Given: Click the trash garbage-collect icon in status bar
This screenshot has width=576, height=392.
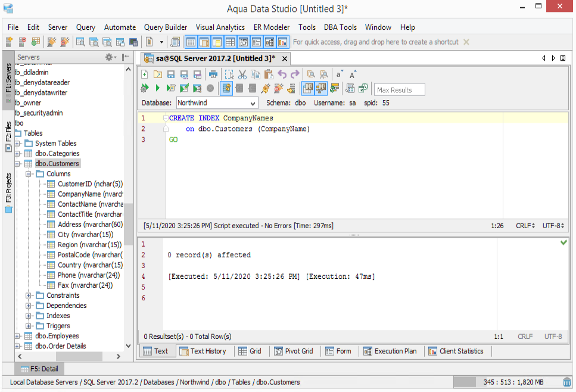Looking at the screenshot, I should (567, 382).
